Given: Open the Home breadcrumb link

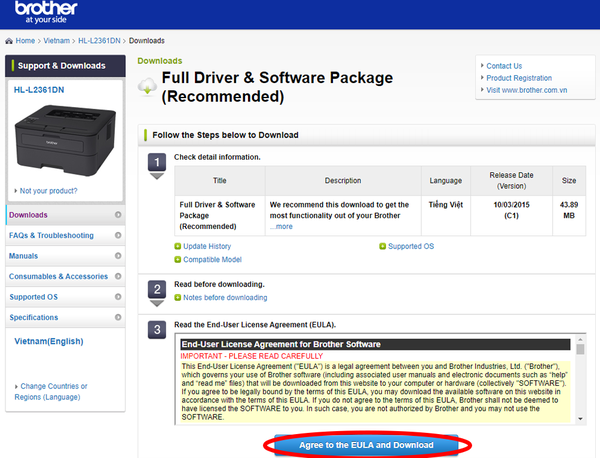Looking at the screenshot, I should [25, 41].
